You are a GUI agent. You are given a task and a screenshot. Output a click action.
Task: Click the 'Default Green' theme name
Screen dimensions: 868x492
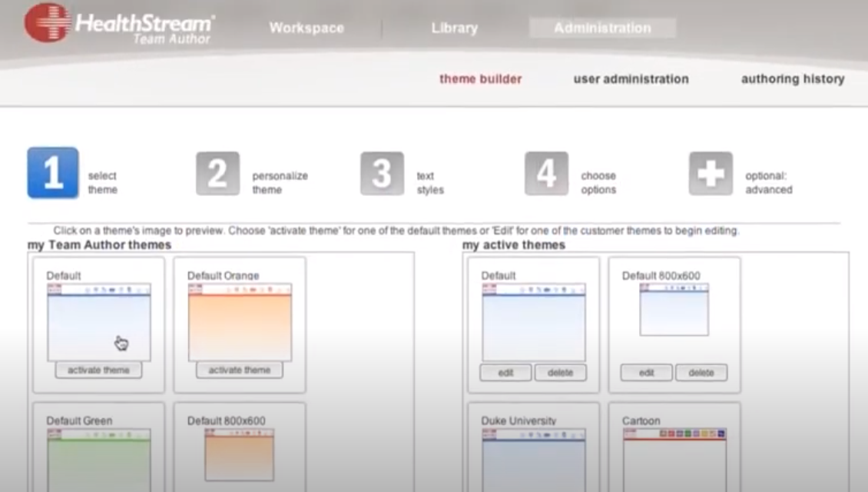(79, 421)
